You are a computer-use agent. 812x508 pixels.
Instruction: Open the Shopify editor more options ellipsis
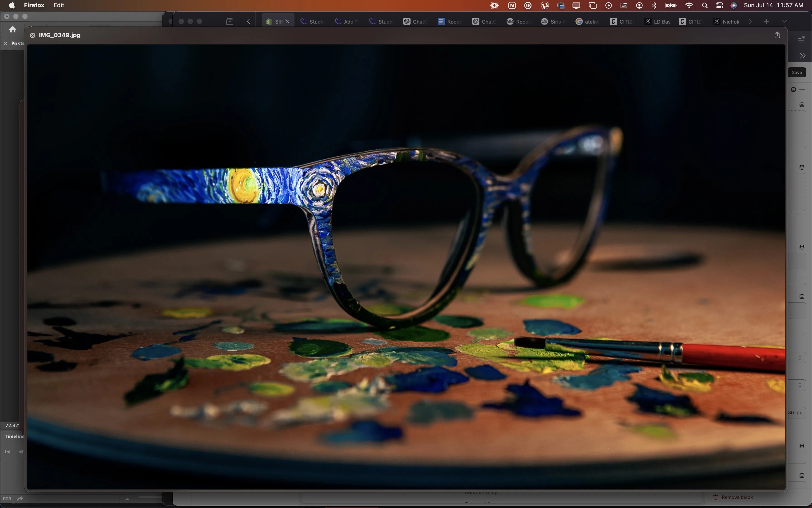pyautogui.click(x=802, y=90)
